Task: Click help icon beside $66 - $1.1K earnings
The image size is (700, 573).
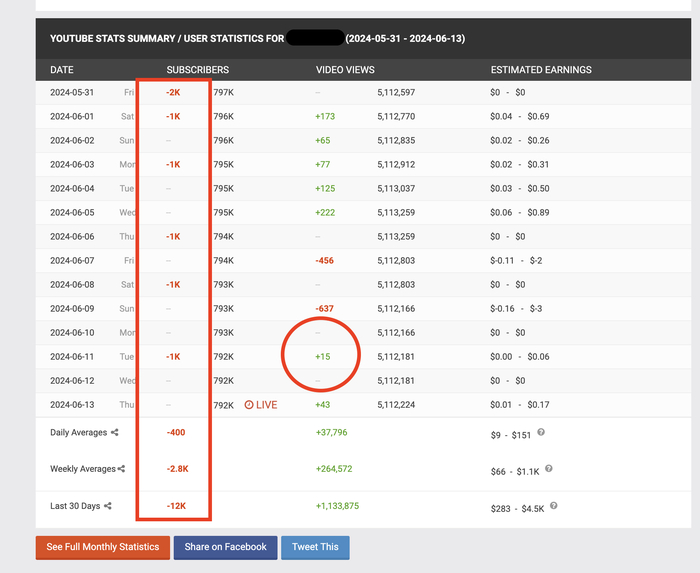Action: coord(549,468)
